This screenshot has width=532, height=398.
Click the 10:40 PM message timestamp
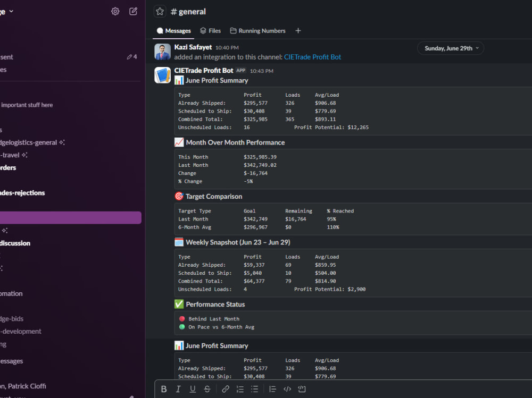click(227, 48)
